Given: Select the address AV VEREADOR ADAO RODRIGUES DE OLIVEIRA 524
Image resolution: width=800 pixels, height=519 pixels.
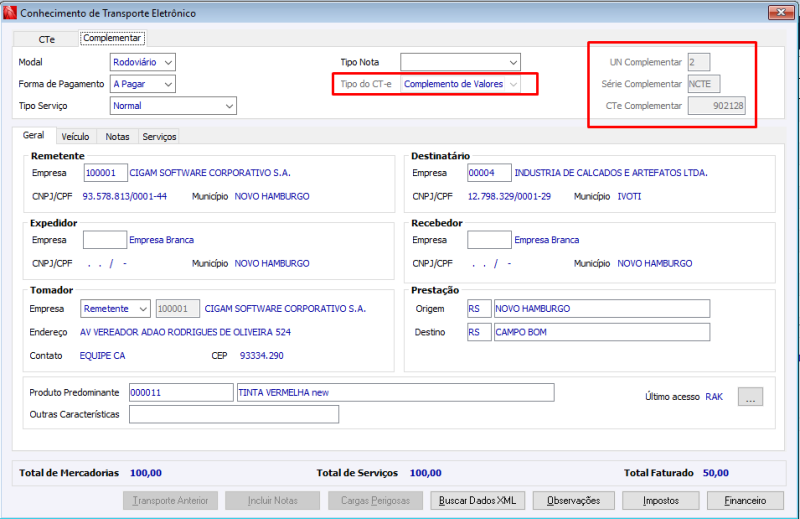Looking at the screenshot, I should point(185,332).
